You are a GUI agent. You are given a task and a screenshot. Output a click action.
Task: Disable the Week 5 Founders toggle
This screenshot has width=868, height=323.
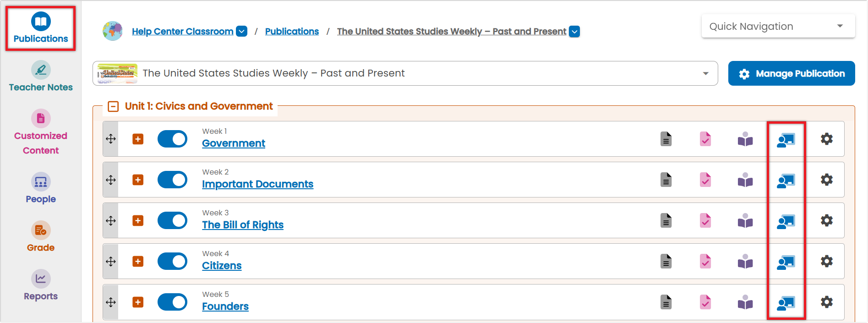tap(172, 302)
